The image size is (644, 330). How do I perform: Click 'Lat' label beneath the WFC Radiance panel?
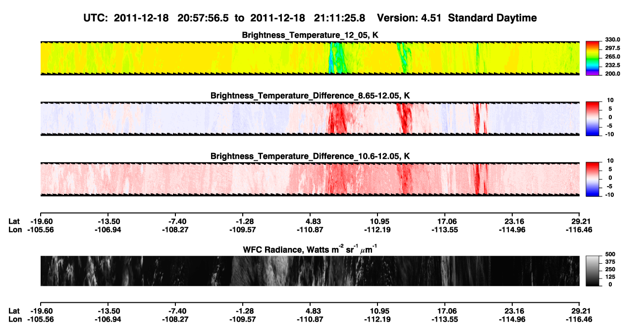(x=14, y=311)
